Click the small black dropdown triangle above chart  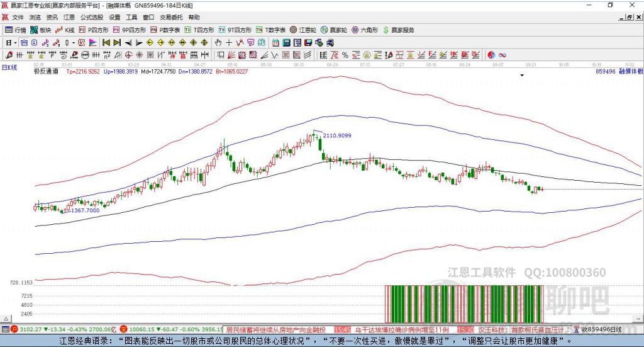coord(522,75)
